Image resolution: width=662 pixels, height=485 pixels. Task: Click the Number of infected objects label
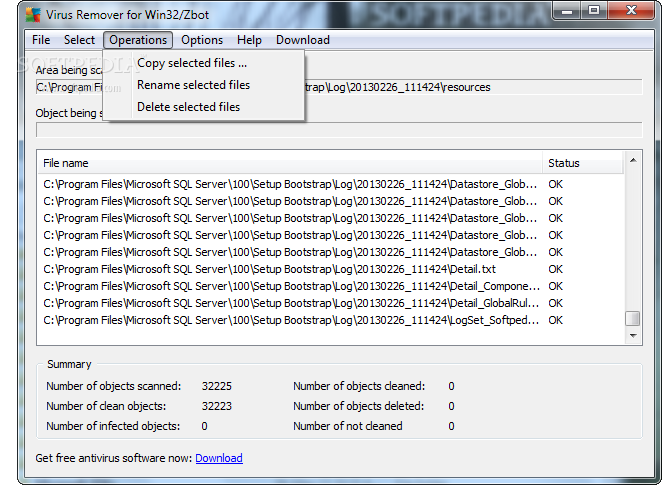tap(113, 426)
